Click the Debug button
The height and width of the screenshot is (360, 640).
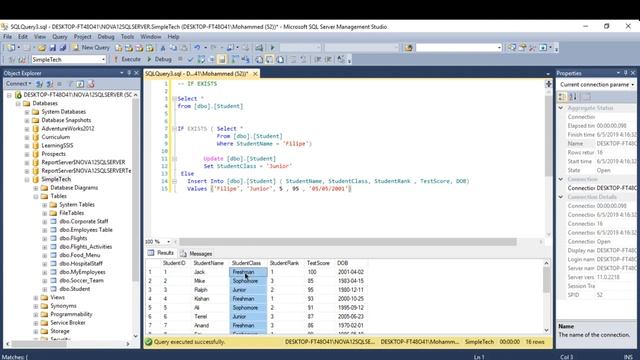(x=159, y=60)
